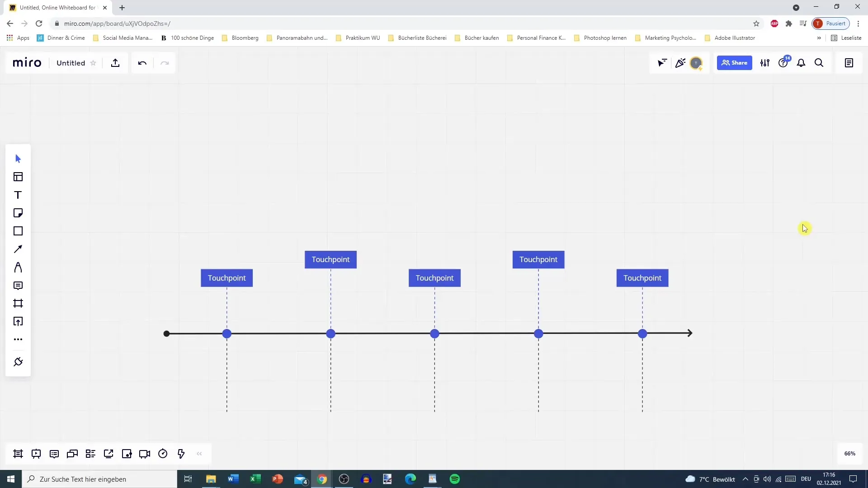This screenshot has height=488, width=868.
Task: Open navigation search with magnifier icon
Action: point(819,62)
